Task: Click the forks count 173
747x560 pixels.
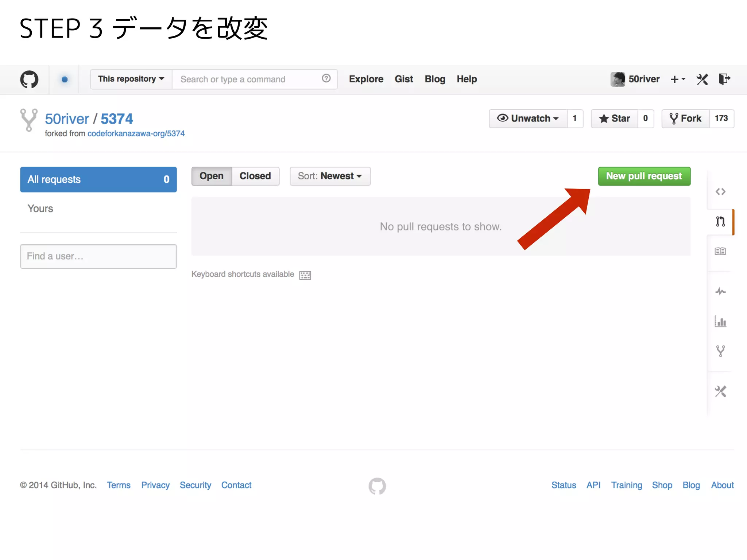Action: (x=721, y=118)
